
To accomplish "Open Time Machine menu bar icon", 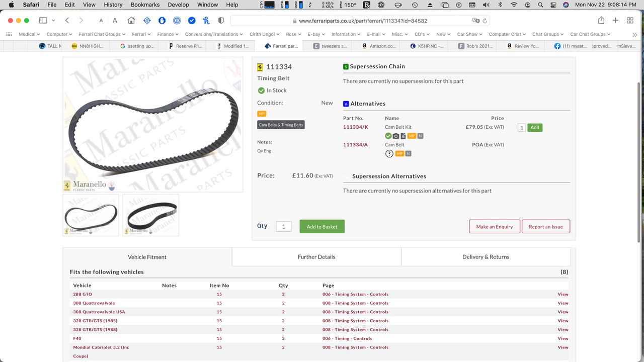I will [x=415, y=5].
